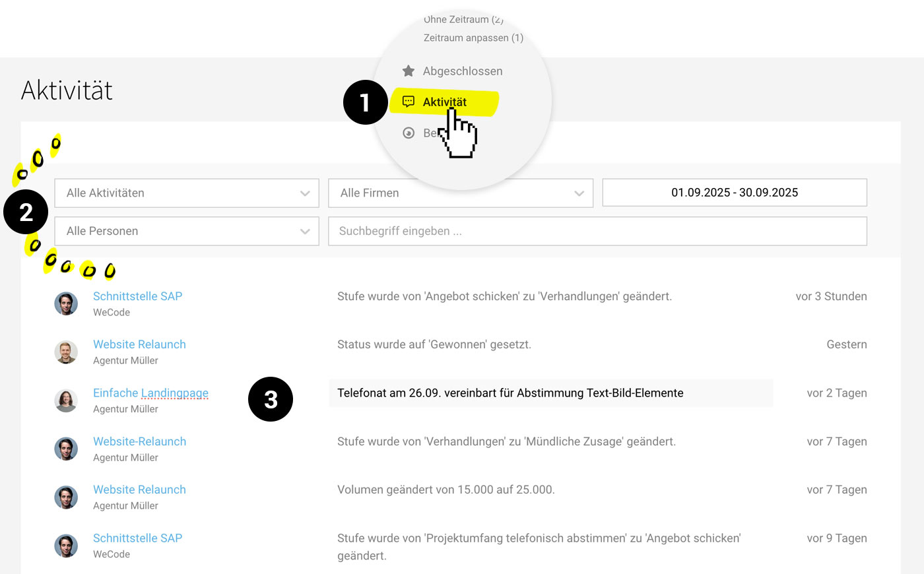
Task: Click the 01.09.2025 - 30.09.2025 date range
Action: pyautogui.click(x=734, y=192)
